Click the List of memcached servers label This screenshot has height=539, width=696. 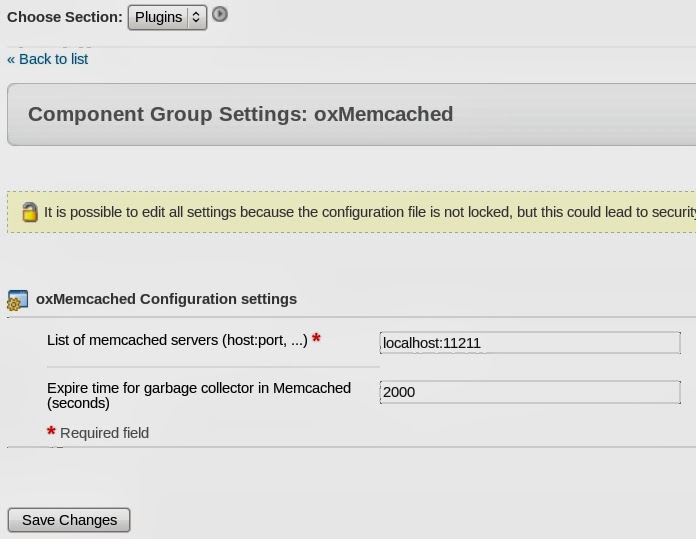[x=177, y=340]
